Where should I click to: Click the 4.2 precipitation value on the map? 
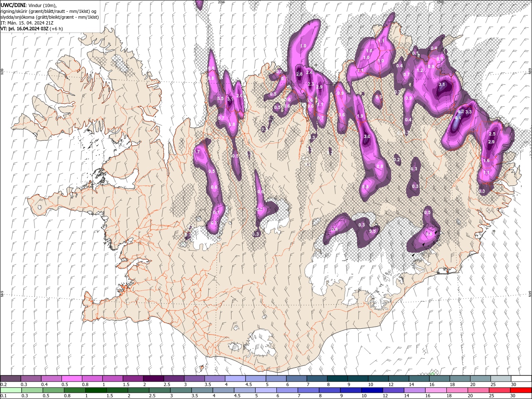pos(460,112)
